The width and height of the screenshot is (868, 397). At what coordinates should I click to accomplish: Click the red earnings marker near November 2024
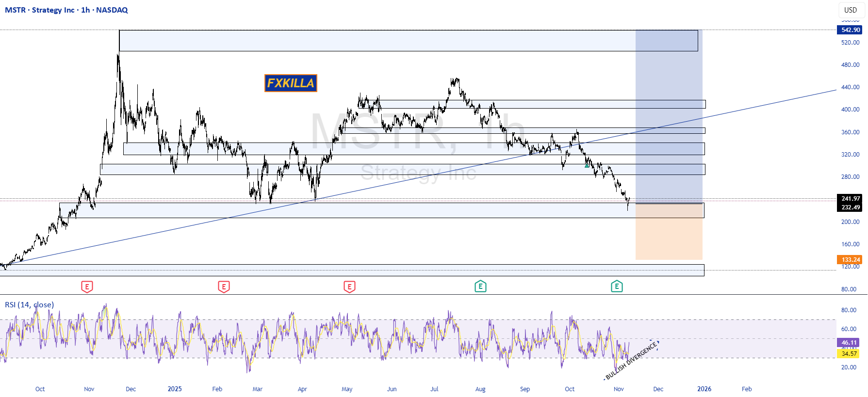click(x=87, y=287)
